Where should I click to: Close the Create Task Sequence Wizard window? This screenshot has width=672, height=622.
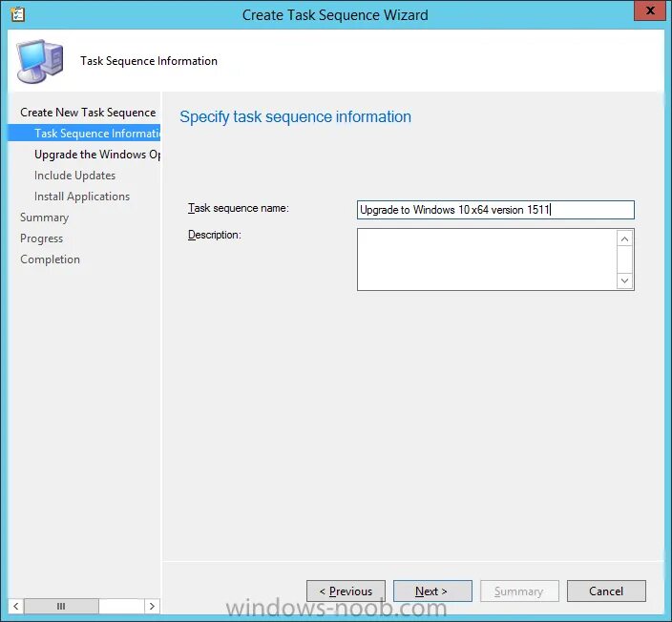pos(650,10)
